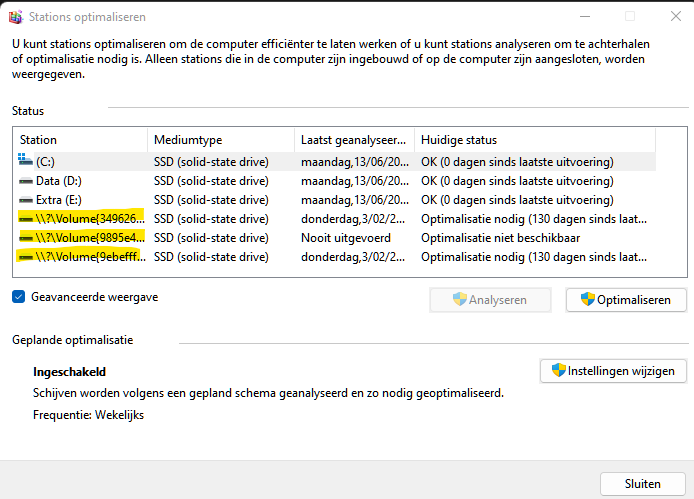Image resolution: width=694 pixels, height=499 pixels.
Task: Select the \\?\Volume{9895e4 row
Action: pos(335,238)
